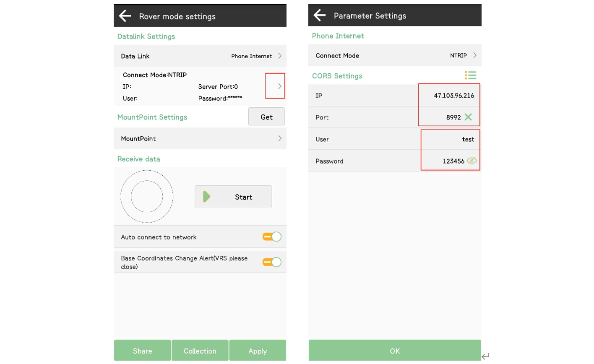Open the CORS Settings list icon
This screenshot has width=594, height=364.
click(x=470, y=75)
